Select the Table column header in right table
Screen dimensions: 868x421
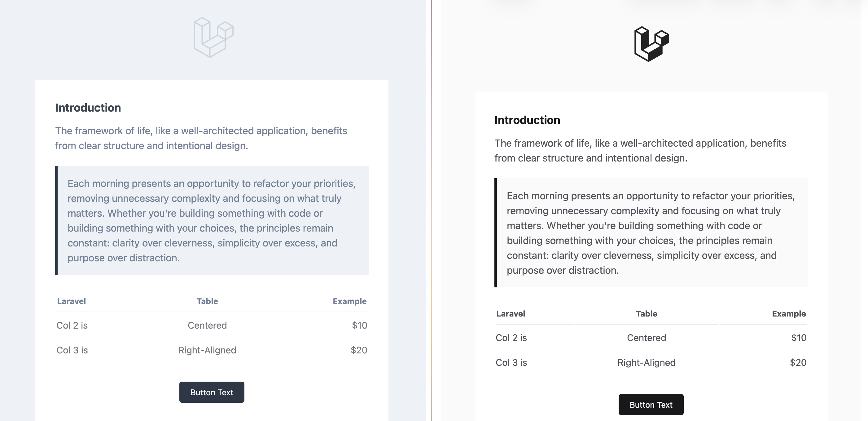point(646,314)
